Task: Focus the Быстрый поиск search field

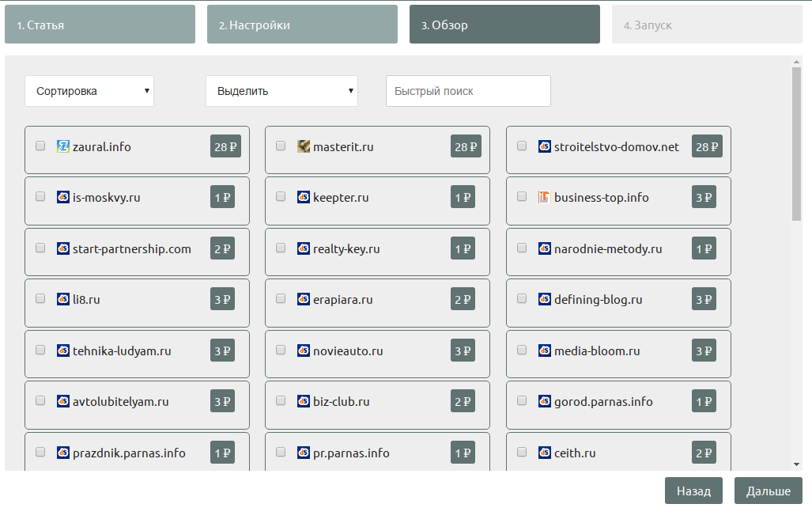Action: coord(468,91)
